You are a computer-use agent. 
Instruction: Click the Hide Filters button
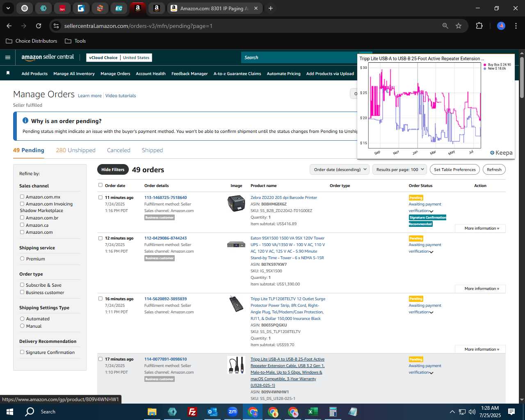tap(113, 169)
